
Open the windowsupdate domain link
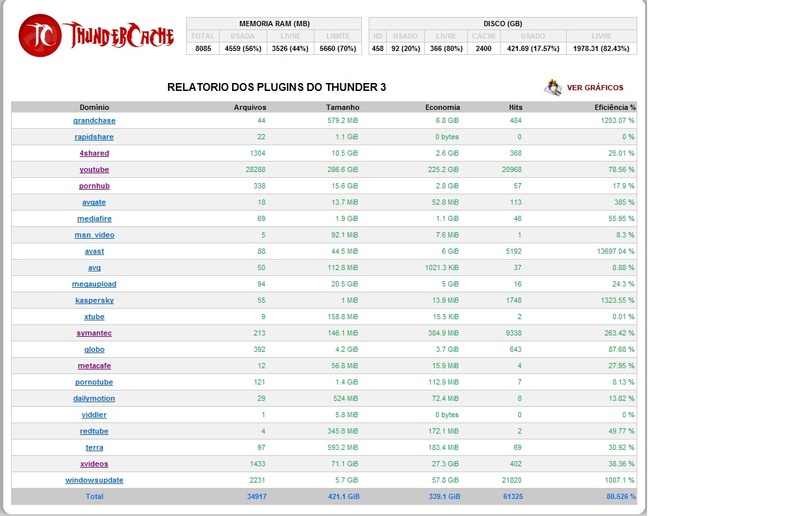pos(94,480)
